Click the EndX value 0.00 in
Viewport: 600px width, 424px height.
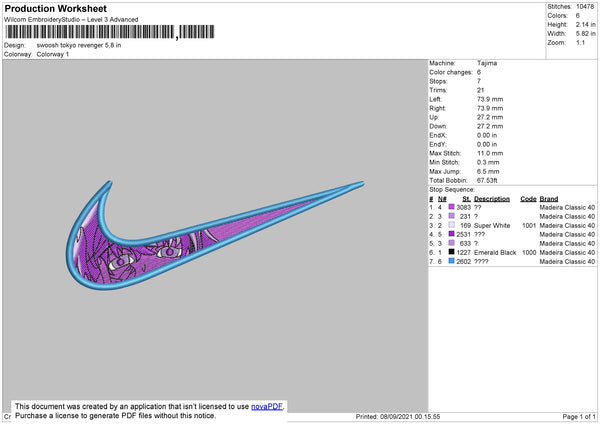(x=487, y=135)
